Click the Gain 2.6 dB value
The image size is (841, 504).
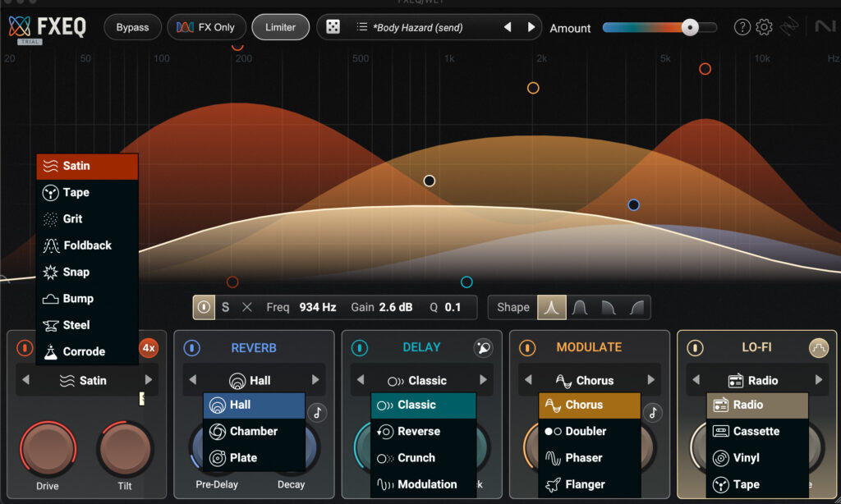click(x=396, y=307)
